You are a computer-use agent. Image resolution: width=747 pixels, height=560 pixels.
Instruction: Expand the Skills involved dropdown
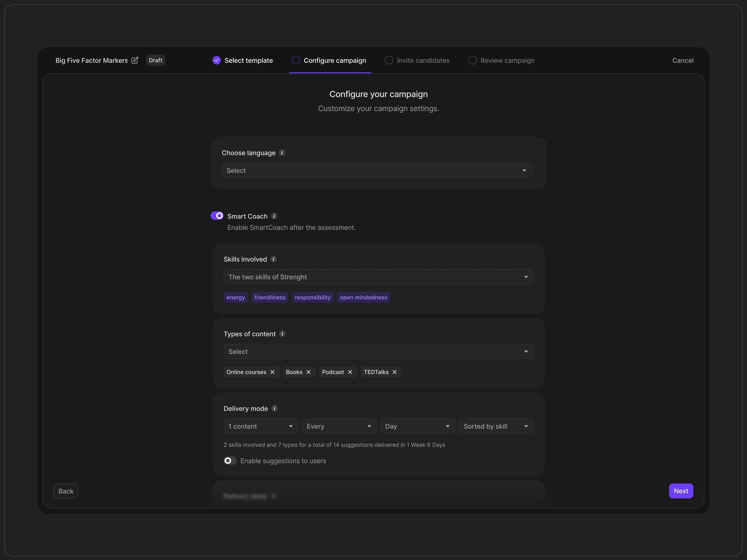[378, 277]
